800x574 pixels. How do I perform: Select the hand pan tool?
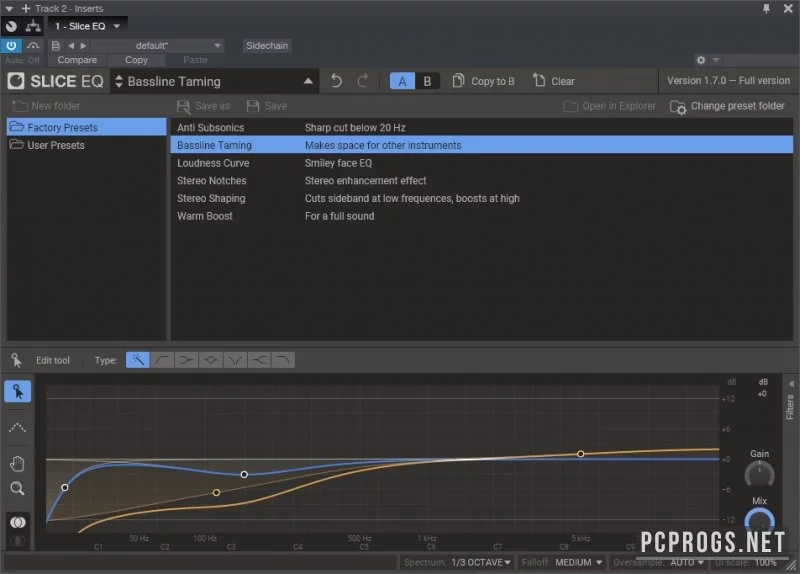17,464
